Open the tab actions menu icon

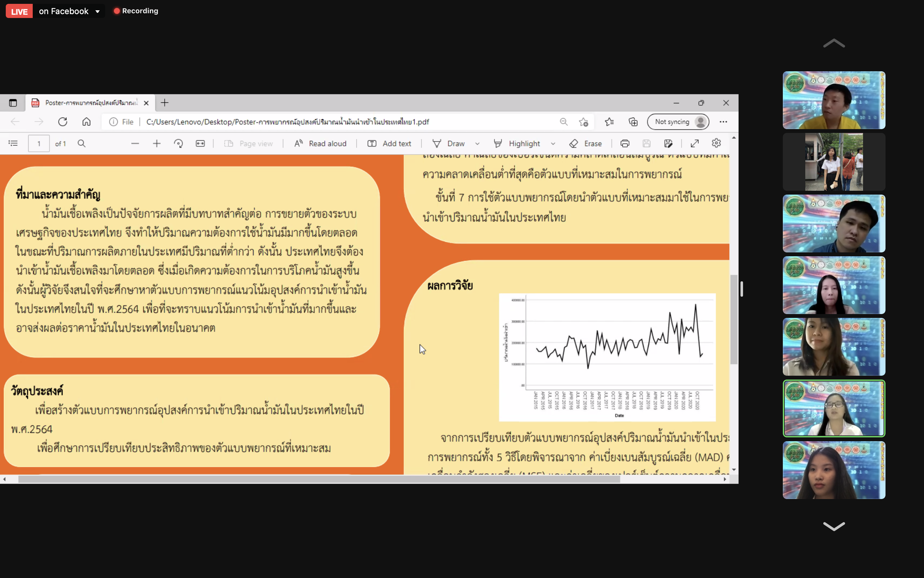pyautogui.click(x=13, y=103)
